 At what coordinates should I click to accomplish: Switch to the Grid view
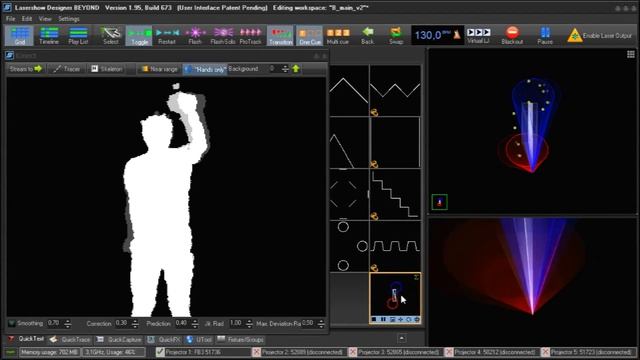(x=20, y=36)
